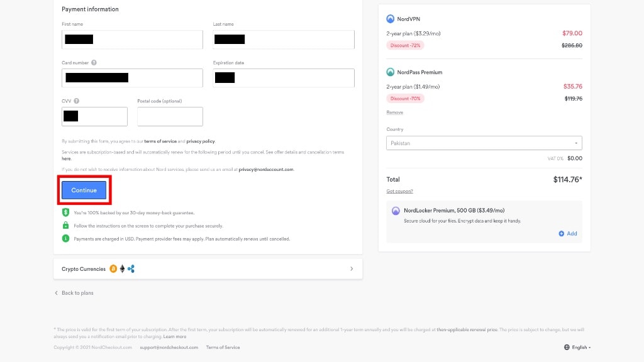The image size is (644, 362).
Task: Click the green secure lock icon
Action: [65, 226]
